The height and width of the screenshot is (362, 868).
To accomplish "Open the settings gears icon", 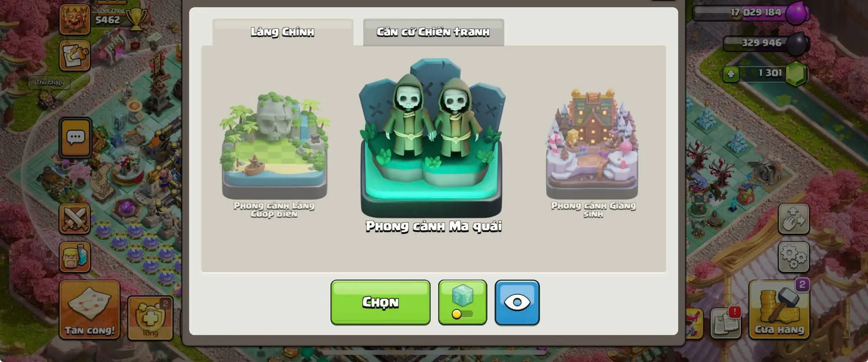I will coord(793,257).
